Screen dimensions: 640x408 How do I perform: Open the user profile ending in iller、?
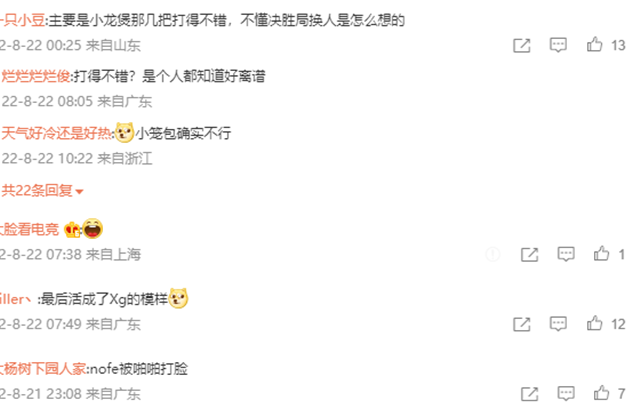[16, 299]
